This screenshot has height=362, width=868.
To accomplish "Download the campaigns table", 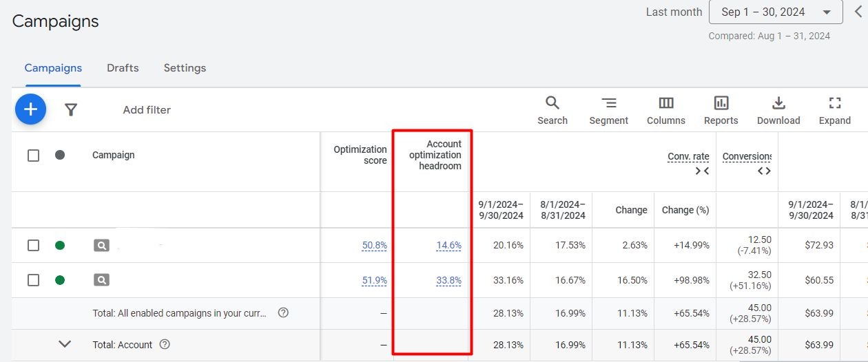I will 778,110.
